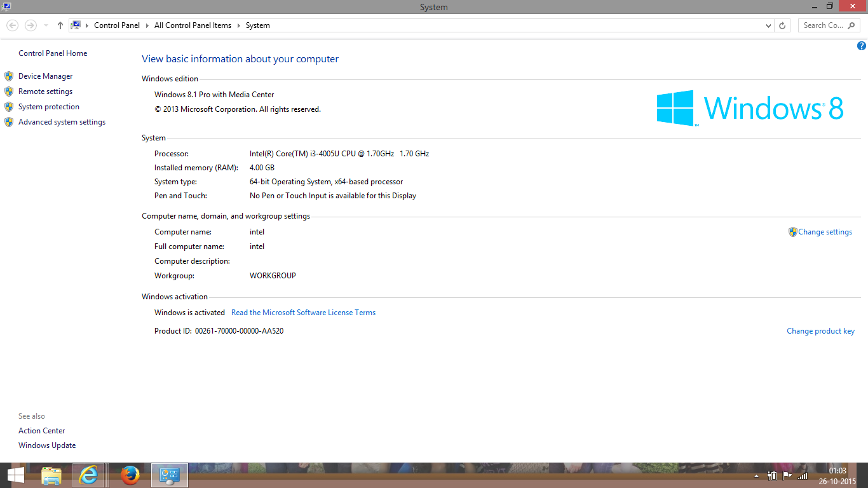
Task: Open recent locations dropdown arrow
Action: tap(46, 25)
